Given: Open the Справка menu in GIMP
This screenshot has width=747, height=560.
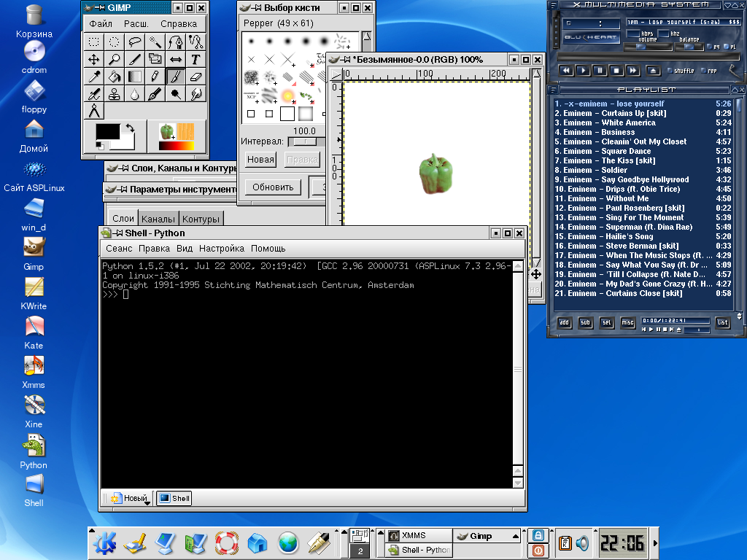Looking at the screenshot, I should [x=179, y=24].
